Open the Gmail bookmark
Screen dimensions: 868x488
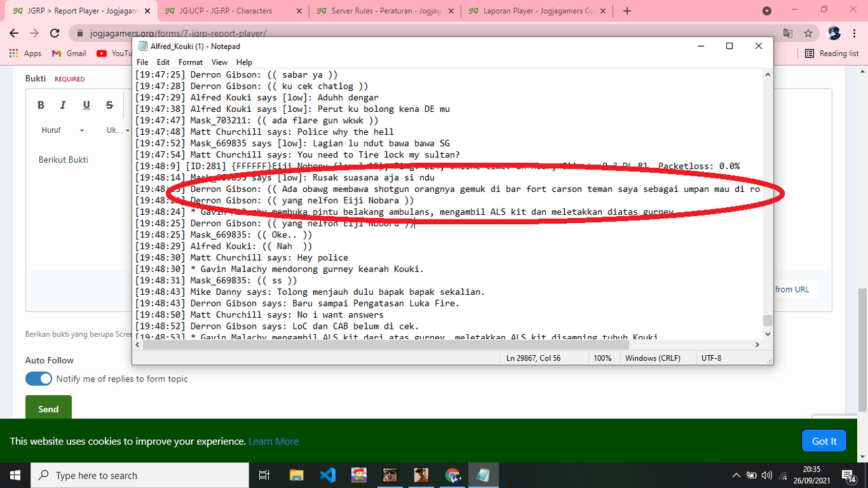(x=68, y=53)
